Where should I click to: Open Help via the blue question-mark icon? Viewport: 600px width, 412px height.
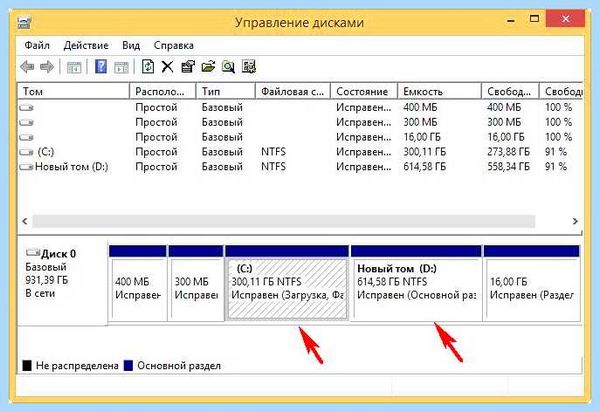pos(101,67)
